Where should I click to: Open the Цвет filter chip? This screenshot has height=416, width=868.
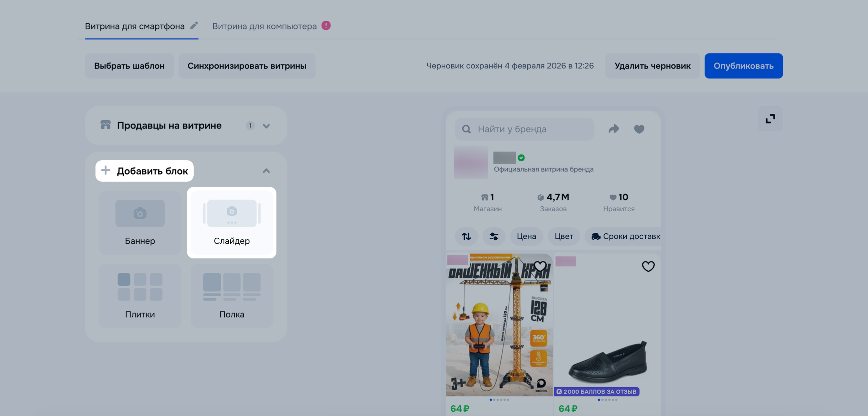(564, 236)
